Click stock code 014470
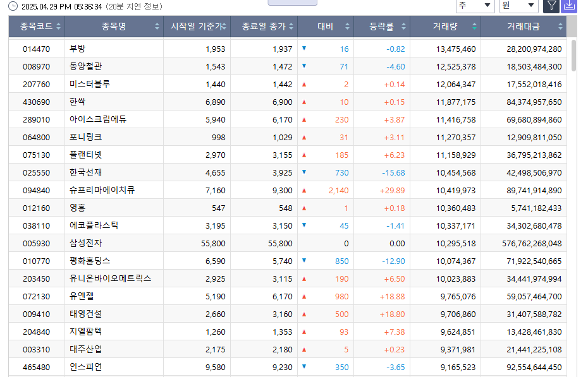Image resolution: width=588 pixels, height=377 pixels. click(x=37, y=49)
